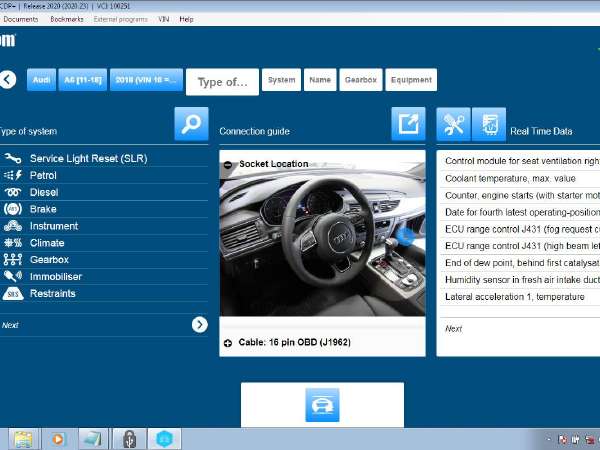Click the A6 [11-18] model button

(82, 80)
